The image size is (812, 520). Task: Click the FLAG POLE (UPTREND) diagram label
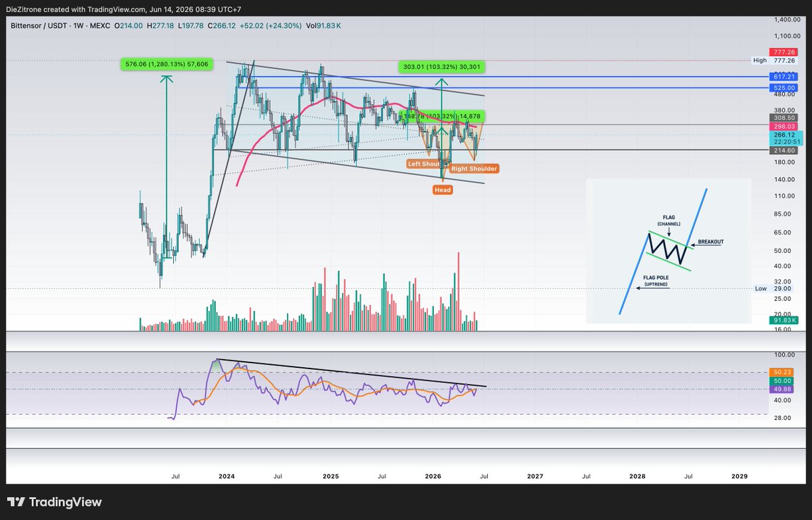coord(656,281)
